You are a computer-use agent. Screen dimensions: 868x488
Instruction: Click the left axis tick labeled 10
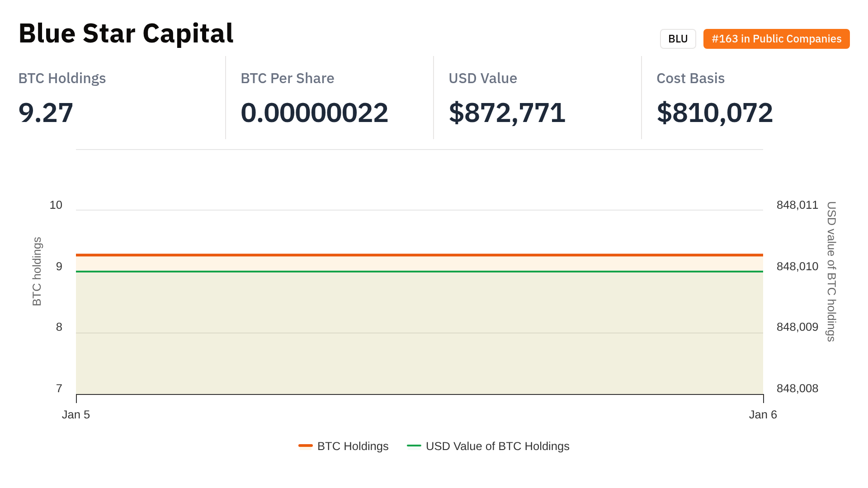(x=56, y=205)
